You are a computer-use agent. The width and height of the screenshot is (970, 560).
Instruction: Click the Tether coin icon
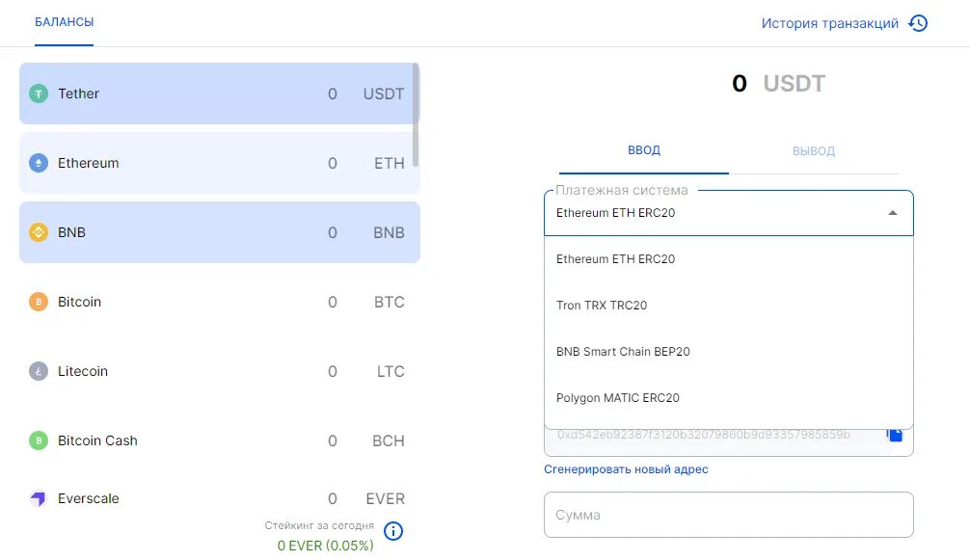coord(39,93)
